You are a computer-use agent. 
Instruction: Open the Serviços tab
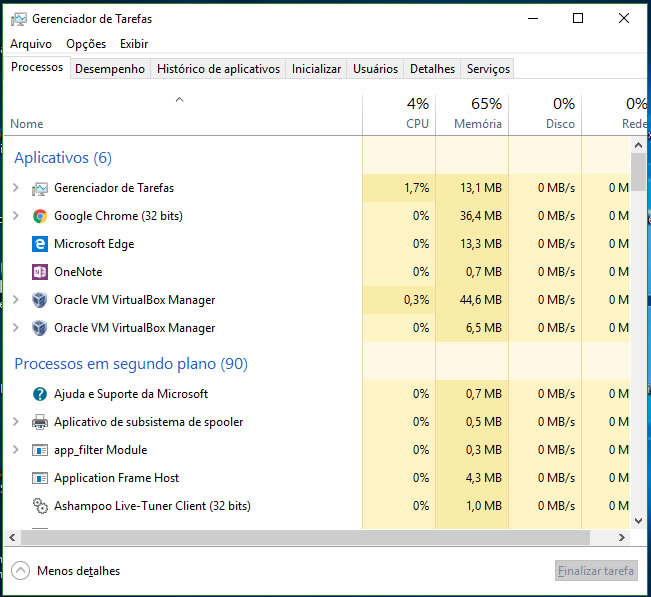(x=488, y=69)
